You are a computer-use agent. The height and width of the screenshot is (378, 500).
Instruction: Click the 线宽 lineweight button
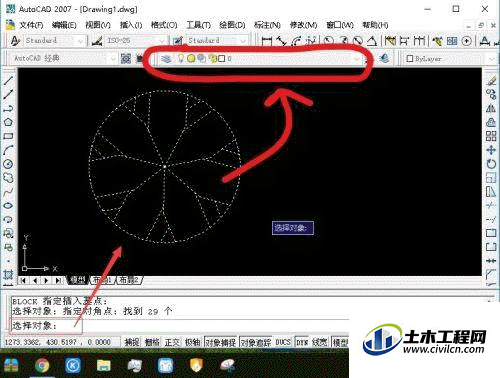[x=320, y=342]
